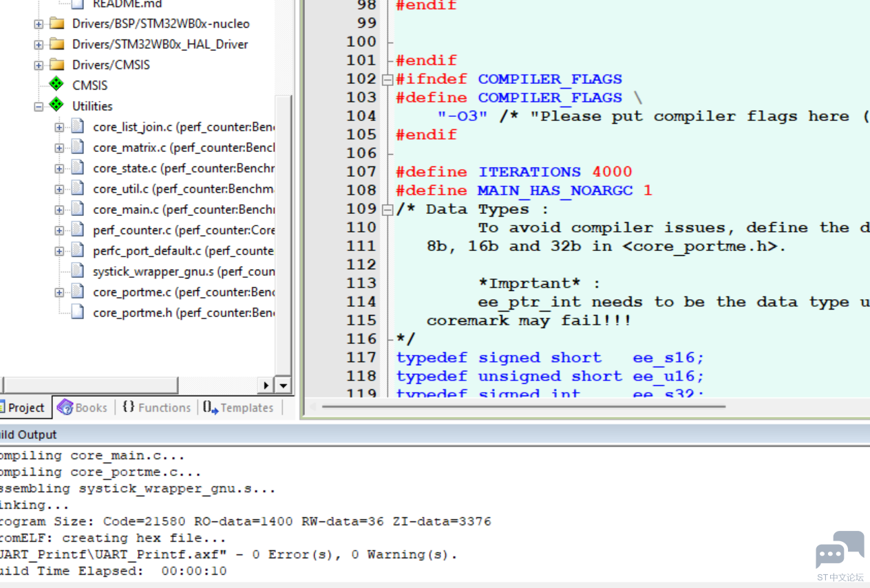Click MAIN_HAS_NOARGC on line 108
The image size is (870, 588).
[x=555, y=190]
